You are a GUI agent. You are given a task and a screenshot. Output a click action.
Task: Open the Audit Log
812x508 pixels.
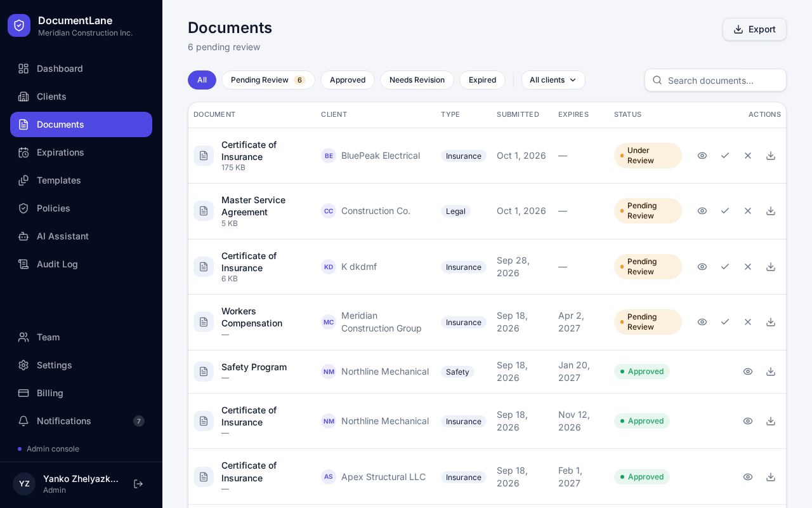(81, 264)
